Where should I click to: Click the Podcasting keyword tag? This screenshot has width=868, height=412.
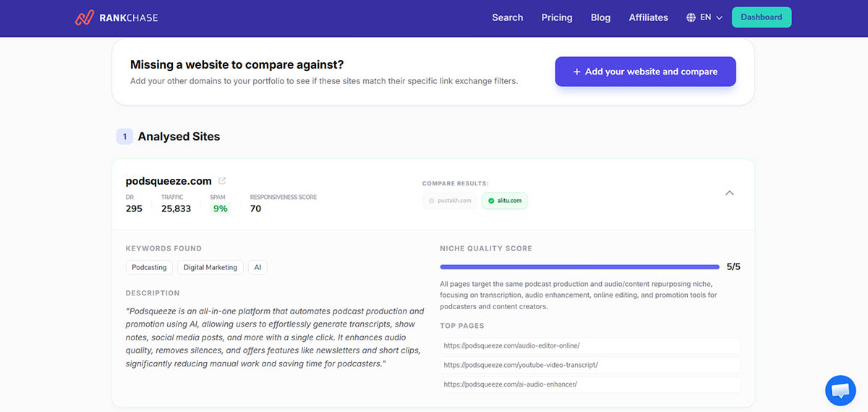(149, 267)
